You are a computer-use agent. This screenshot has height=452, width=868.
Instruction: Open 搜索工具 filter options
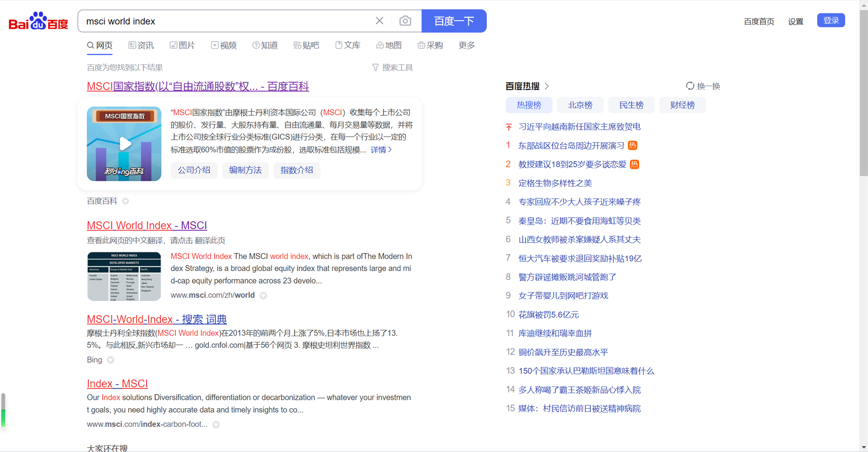point(392,67)
